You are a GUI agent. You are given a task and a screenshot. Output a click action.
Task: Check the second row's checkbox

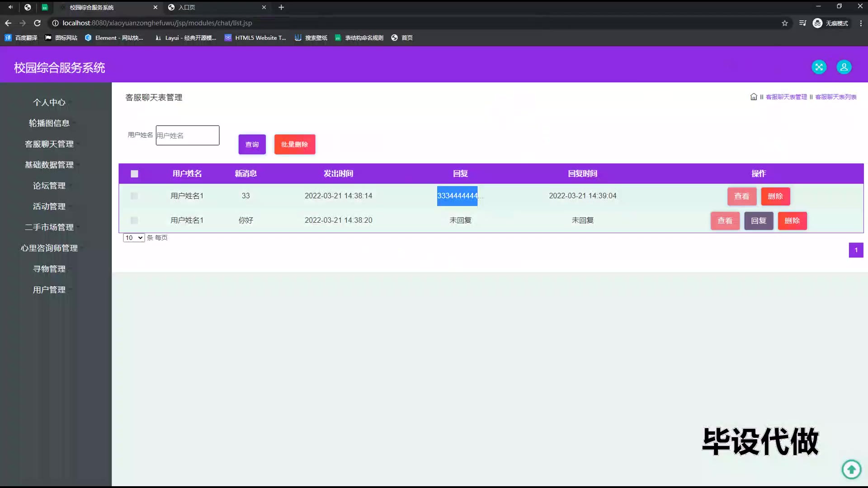[x=134, y=221]
